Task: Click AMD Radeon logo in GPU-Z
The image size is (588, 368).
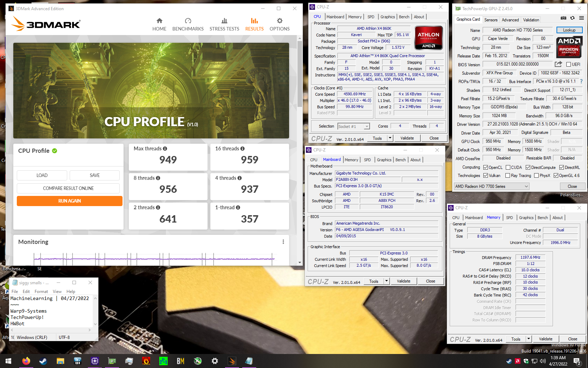Action: (x=569, y=47)
